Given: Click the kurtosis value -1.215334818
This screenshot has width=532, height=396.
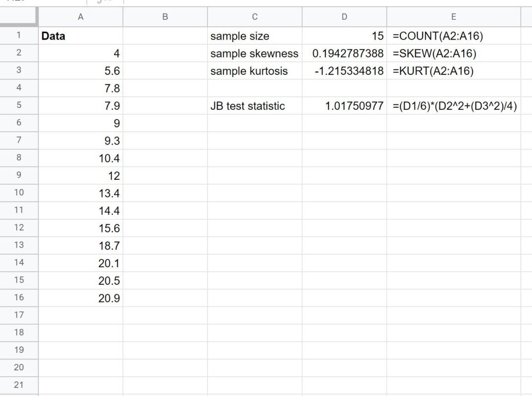Looking at the screenshot, I should click(x=344, y=70).
